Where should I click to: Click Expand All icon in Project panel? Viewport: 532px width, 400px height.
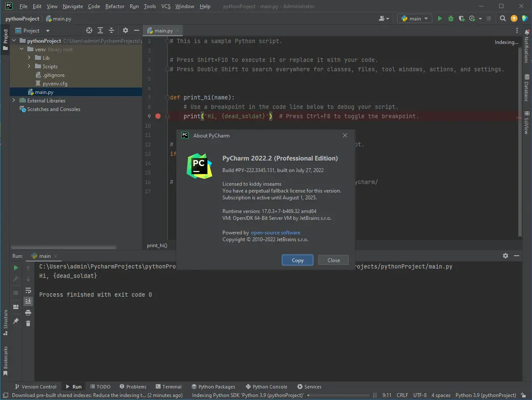tap(100, 30)
